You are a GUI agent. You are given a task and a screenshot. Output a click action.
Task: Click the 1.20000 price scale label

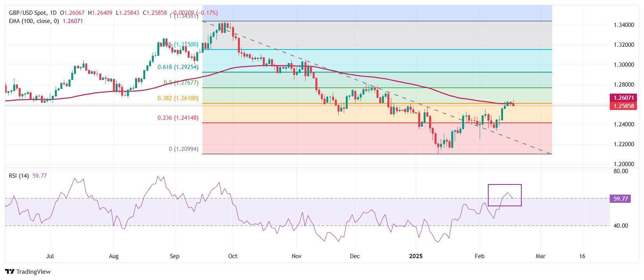click(x=624, y=164)
